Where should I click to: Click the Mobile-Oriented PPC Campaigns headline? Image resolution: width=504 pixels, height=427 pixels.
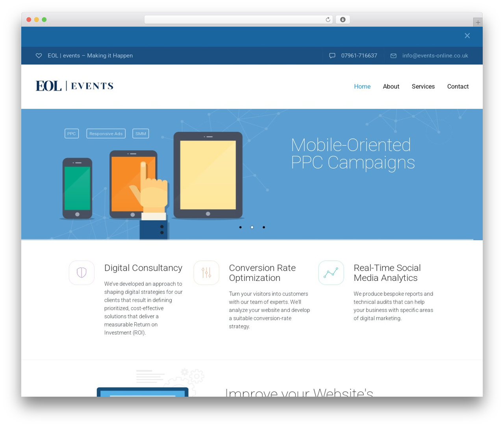tap(353, 154)
